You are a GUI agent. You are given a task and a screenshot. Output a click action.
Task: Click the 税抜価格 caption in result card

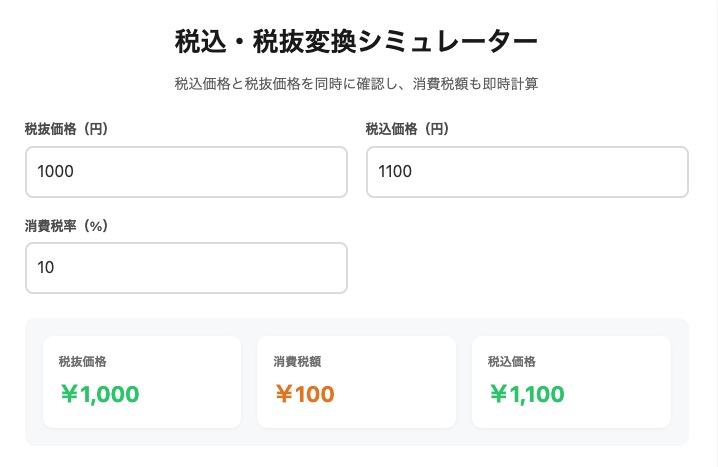82,361
